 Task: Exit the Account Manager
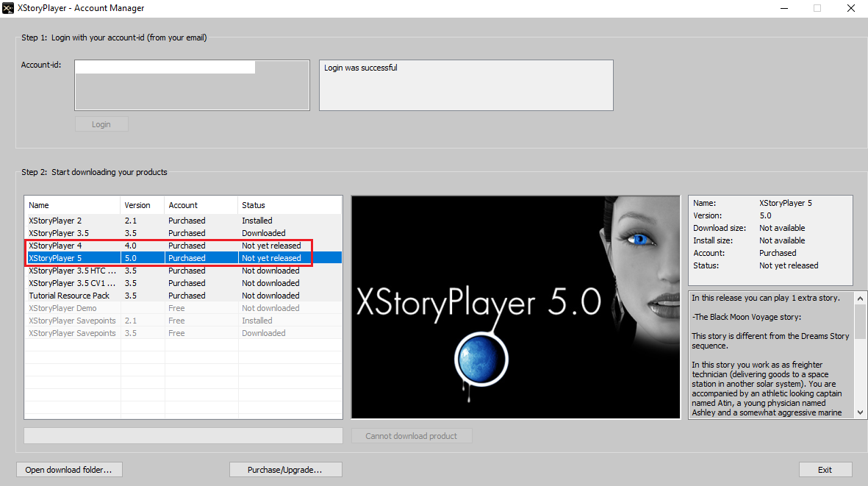point(825,469)
